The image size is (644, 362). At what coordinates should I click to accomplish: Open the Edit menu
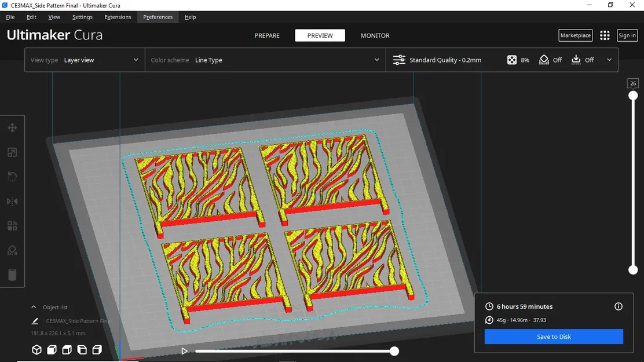[31, 17]
